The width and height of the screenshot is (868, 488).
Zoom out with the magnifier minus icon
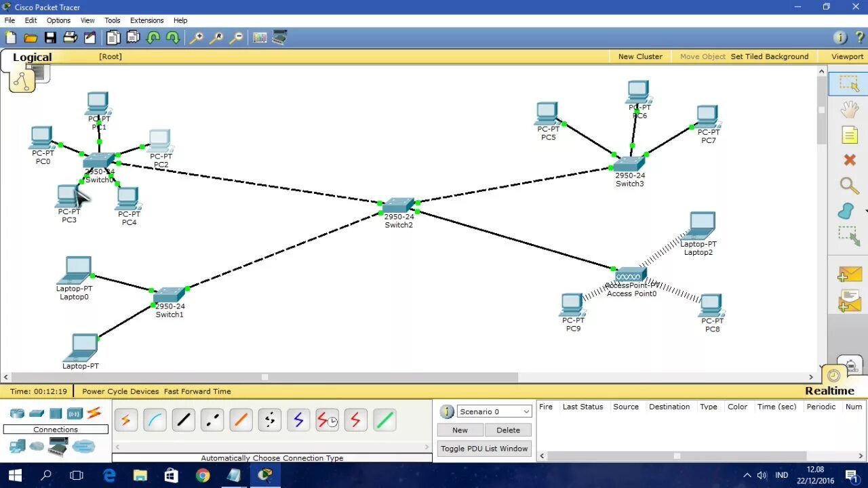point(236,38)
